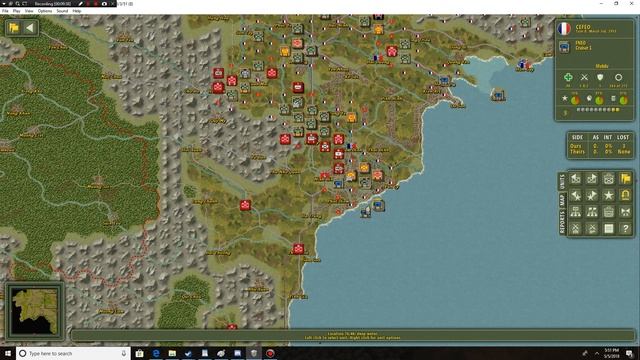Click the previous unit icon with left arrow
This screenshot has width=640, height=360.
coord(576,179)
